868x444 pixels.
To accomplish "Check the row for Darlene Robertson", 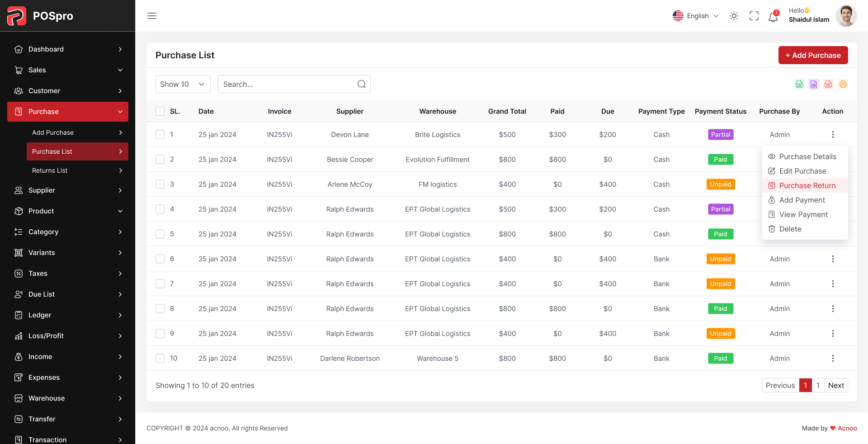I will tap(160, 358).
